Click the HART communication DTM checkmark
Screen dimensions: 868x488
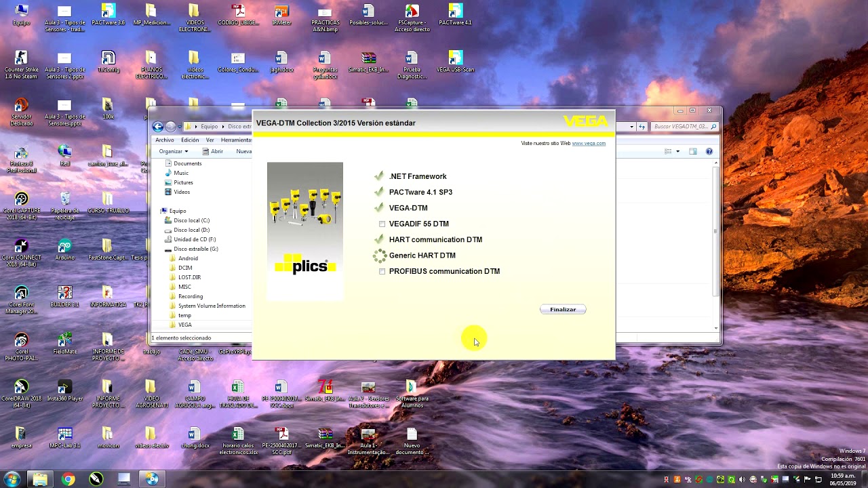379,240
